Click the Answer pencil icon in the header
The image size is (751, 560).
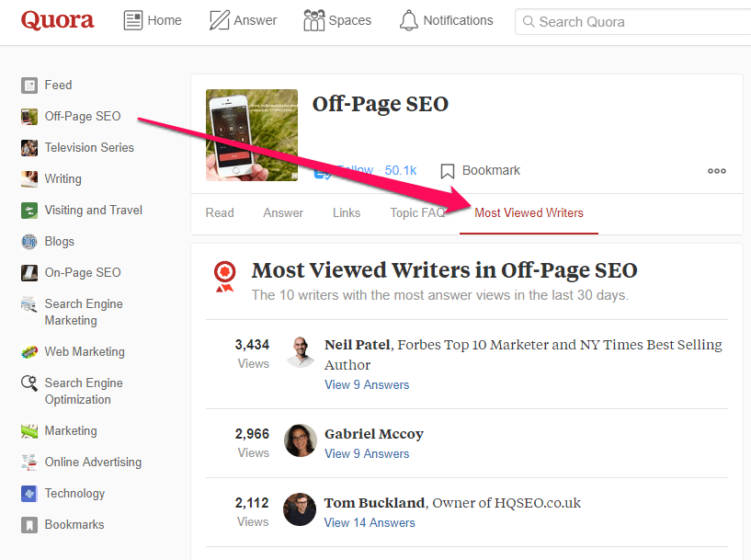(x=220, y=20)
